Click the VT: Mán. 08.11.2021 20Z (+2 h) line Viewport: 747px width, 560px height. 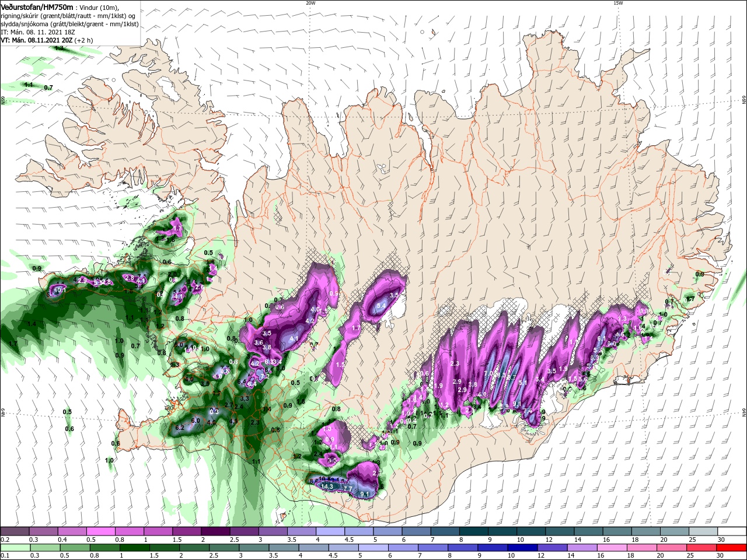pos(47,40)
